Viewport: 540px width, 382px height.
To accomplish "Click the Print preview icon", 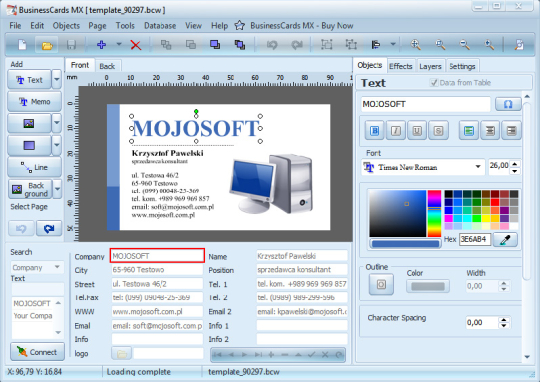I will click(x=519, y=45).
